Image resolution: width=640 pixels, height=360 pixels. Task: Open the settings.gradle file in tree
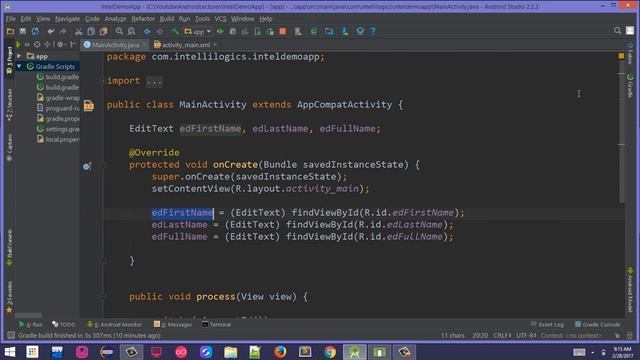58,129
